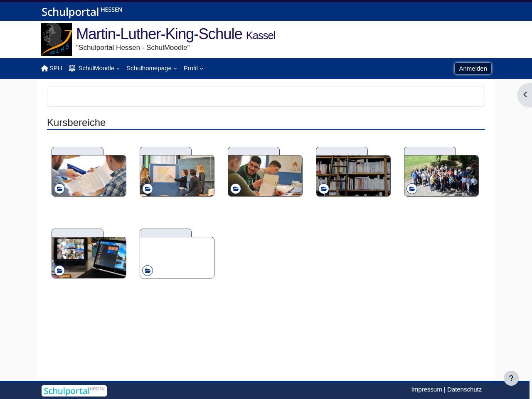Click the SchulMoodle people icon in navbar
Viewport: 532px width, 399px height.
pos(72,68)
